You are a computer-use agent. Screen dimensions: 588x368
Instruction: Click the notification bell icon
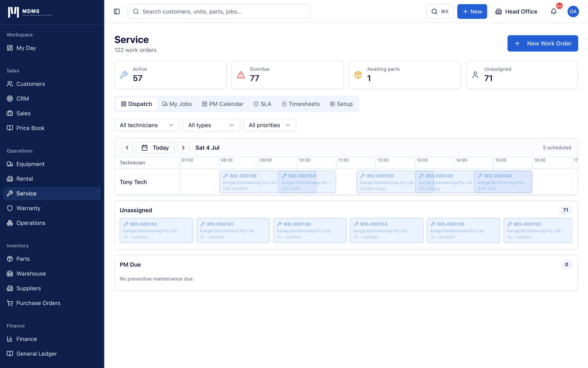(554, 11)
